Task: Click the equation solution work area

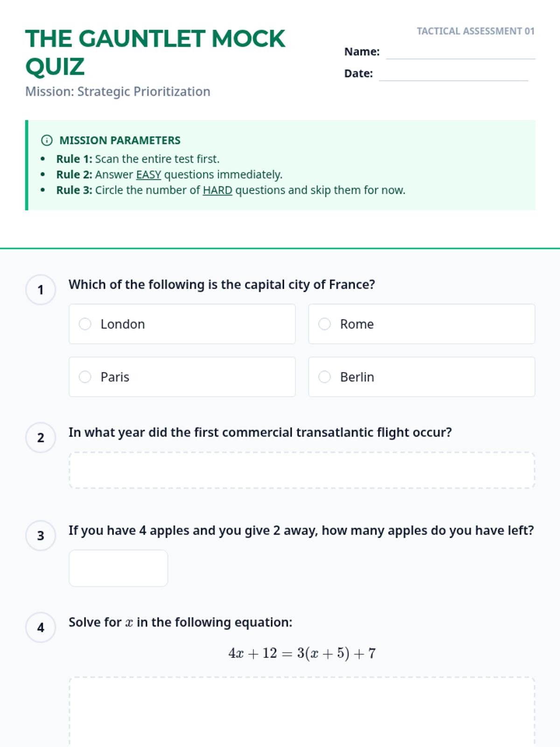Action: pyautogui.click(x=301, y=712)
